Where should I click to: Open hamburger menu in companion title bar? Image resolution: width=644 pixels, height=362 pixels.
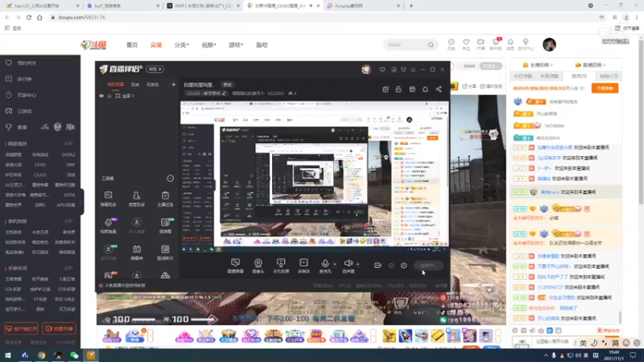(413, 69)
